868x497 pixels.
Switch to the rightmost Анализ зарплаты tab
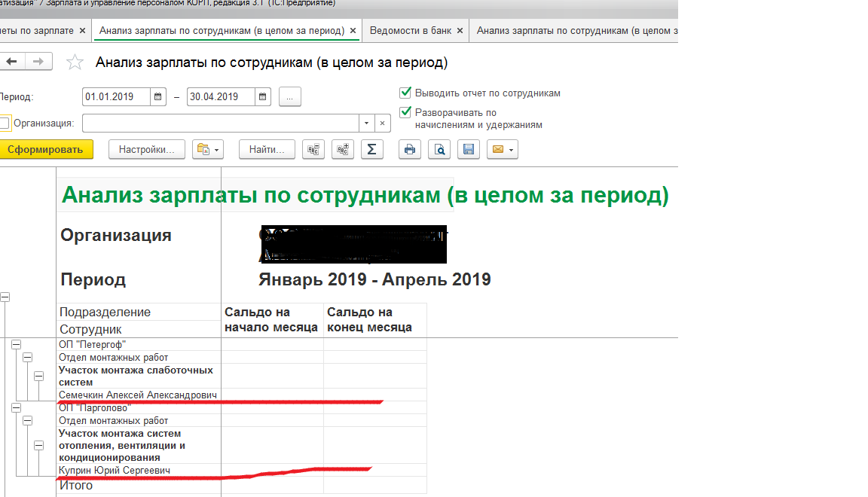click(577, 30)
